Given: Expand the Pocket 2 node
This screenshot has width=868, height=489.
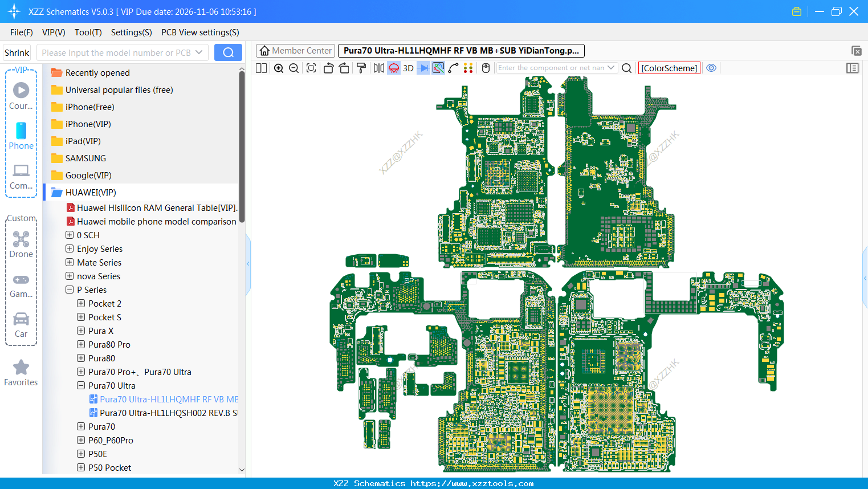Looking at the screenshot, I should 81,303.
